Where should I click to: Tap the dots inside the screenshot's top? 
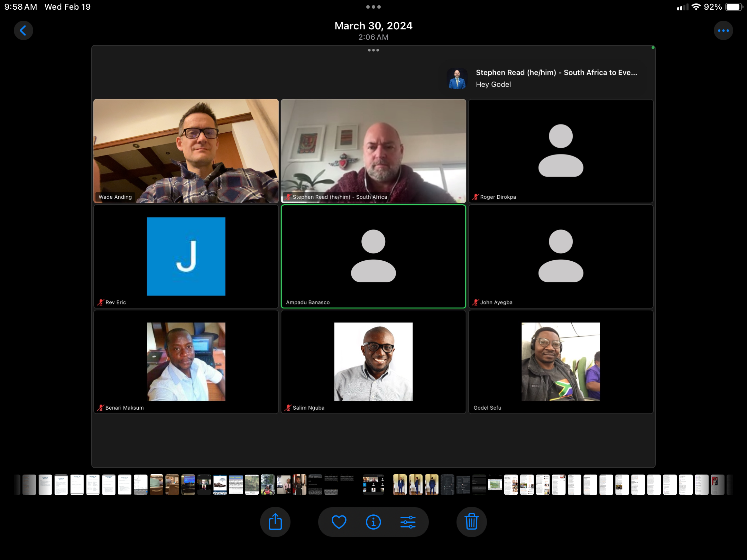click(x=373, y=50)
